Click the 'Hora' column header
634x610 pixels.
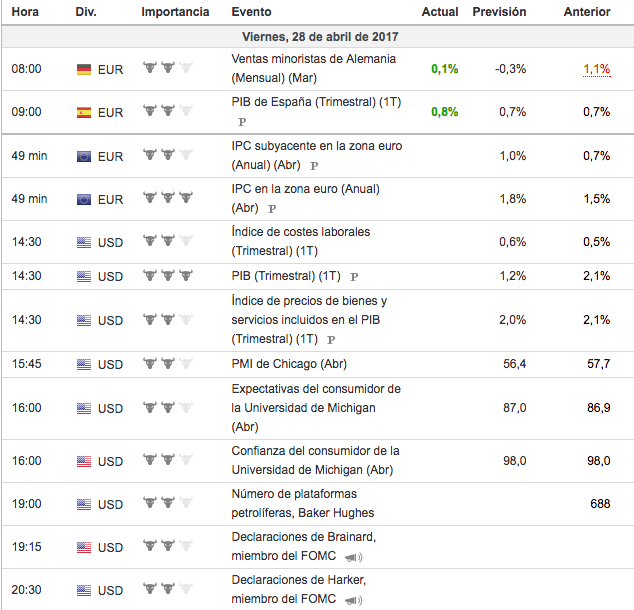(x=25, y=12)
